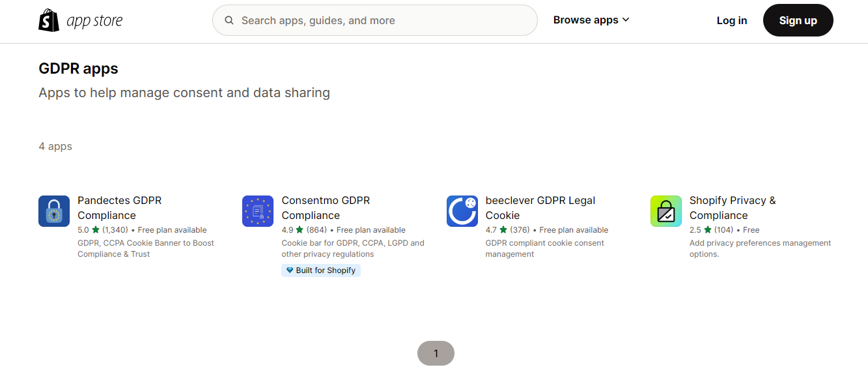
Task: Click the Shopify Privacy rating star icon
Action: point(708,229)
